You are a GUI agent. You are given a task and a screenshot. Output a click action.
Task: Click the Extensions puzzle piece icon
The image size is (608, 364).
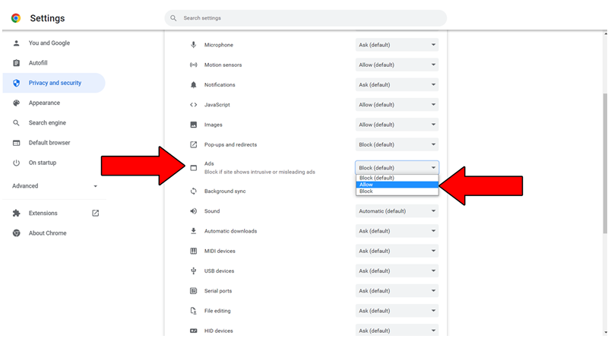[x=16, y=214]
